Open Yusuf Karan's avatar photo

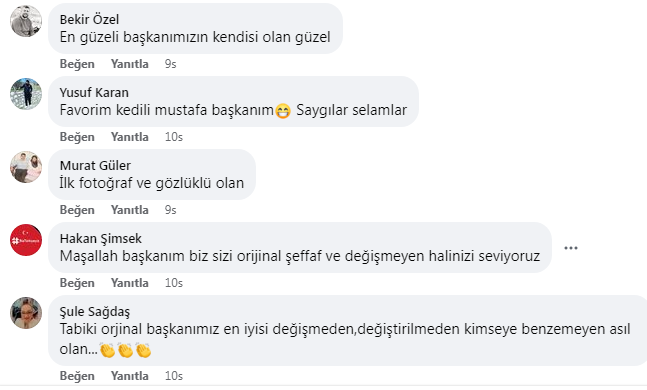(x=26, y=94)
